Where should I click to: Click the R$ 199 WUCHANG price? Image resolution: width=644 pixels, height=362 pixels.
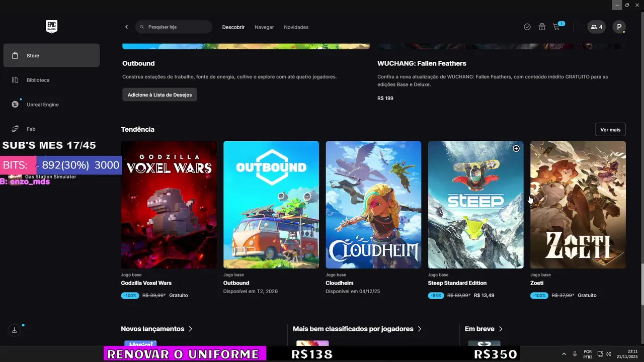[x=385, y=98]
